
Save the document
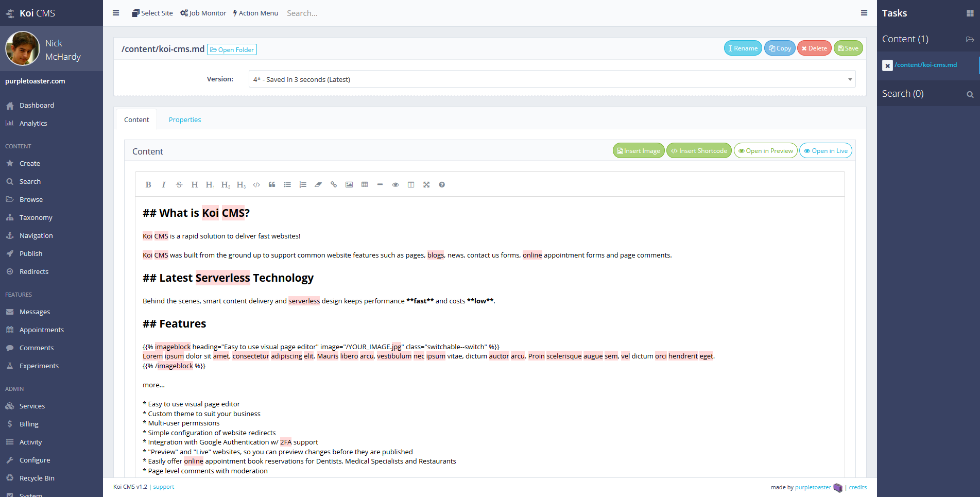(848, 48)
